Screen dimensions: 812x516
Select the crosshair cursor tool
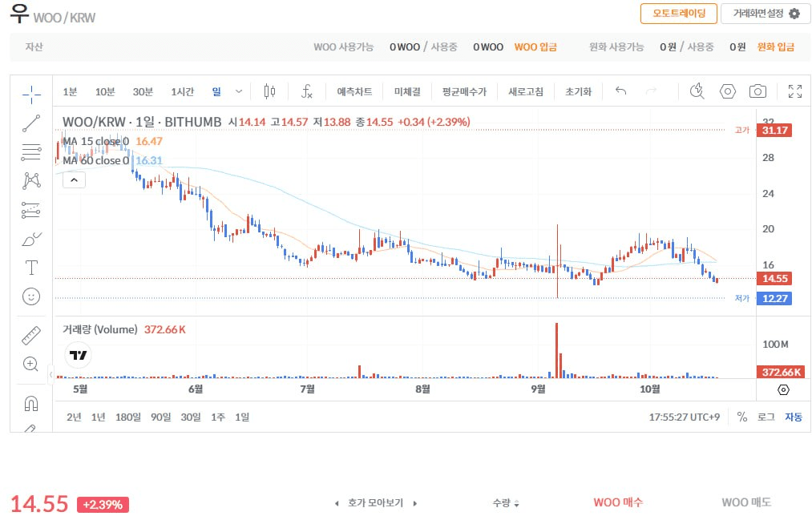(31, 95)
